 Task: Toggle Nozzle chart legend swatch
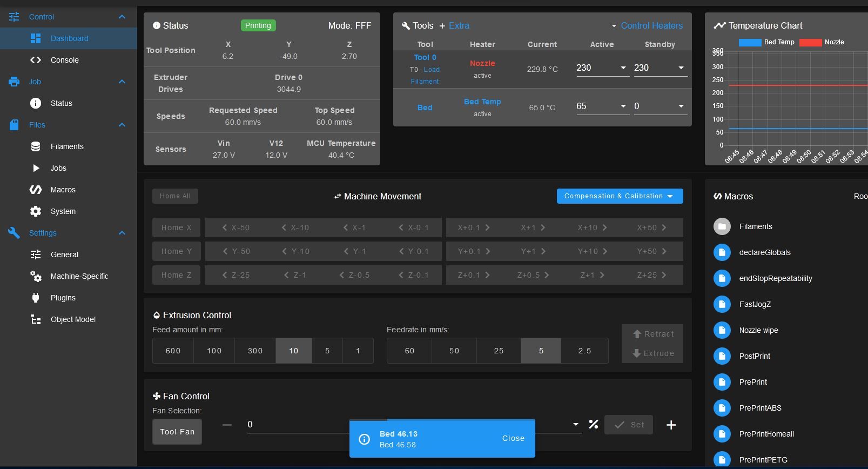(x=810, y=42)
